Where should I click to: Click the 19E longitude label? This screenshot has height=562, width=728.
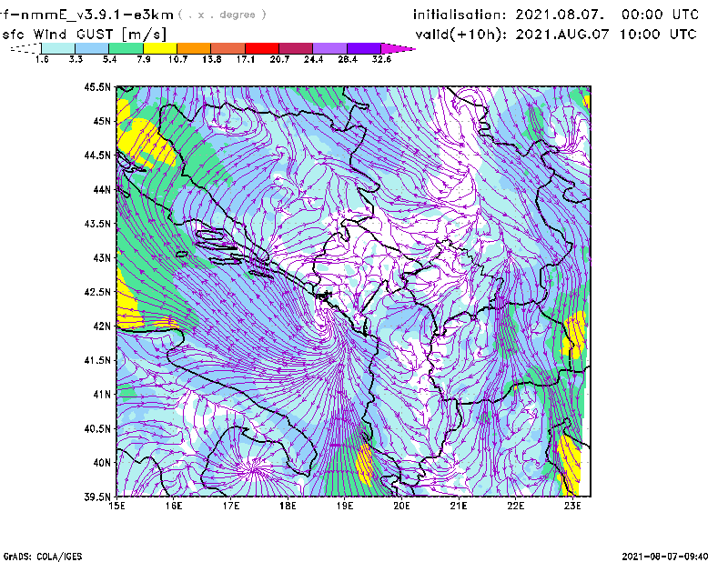point(345,506)
